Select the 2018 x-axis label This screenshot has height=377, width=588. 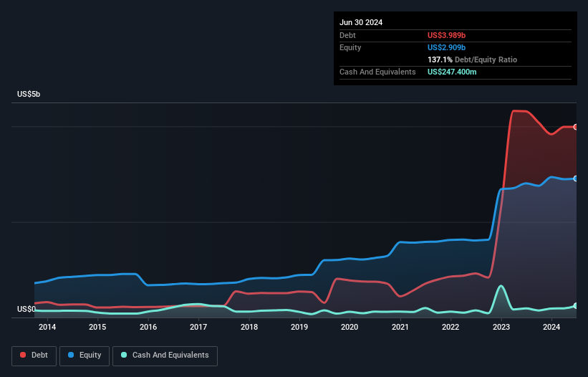pos(249,327)
